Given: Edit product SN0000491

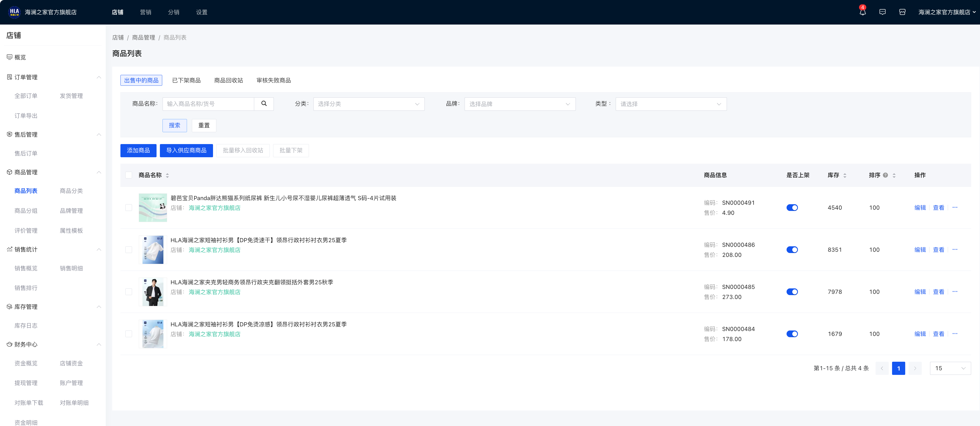Looking at the screenshot, I should (920, 208).
